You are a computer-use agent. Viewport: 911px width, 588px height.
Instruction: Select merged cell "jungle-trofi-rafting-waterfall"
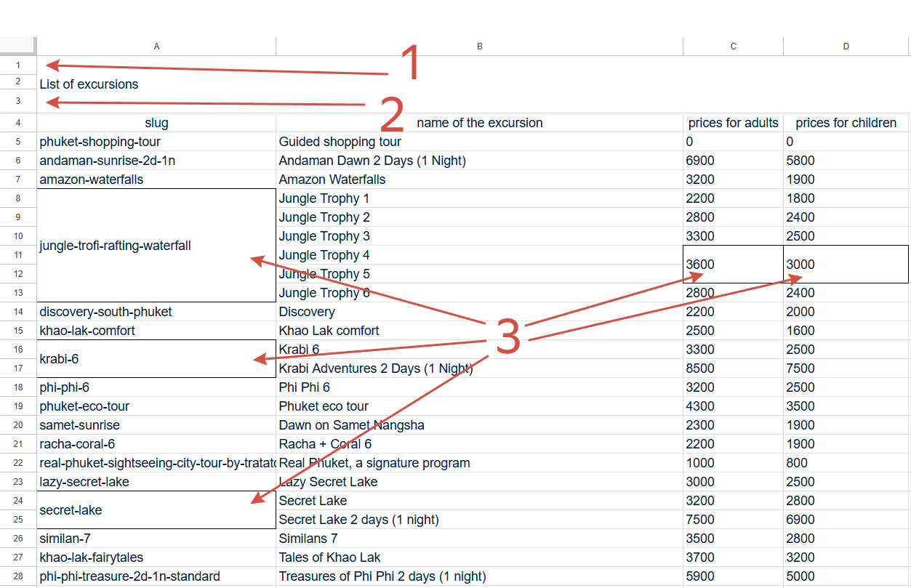coord(115,246)
